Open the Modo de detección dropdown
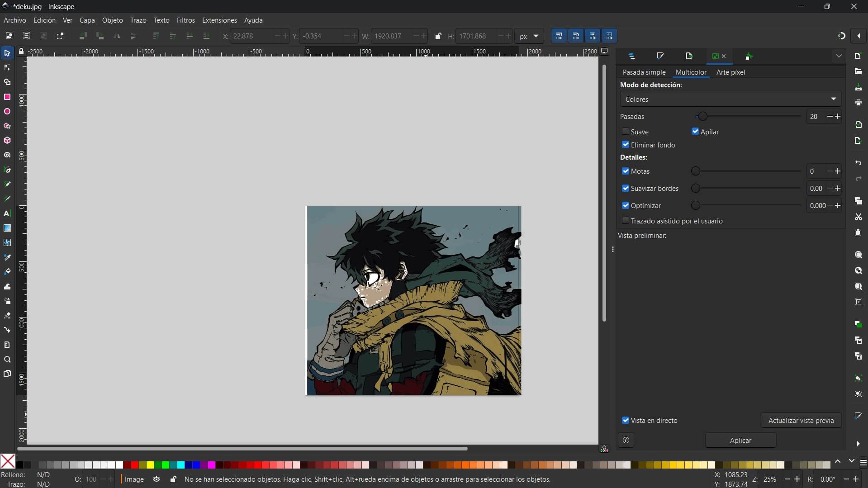Screen dimensions: 868x488 coord(730,99)
